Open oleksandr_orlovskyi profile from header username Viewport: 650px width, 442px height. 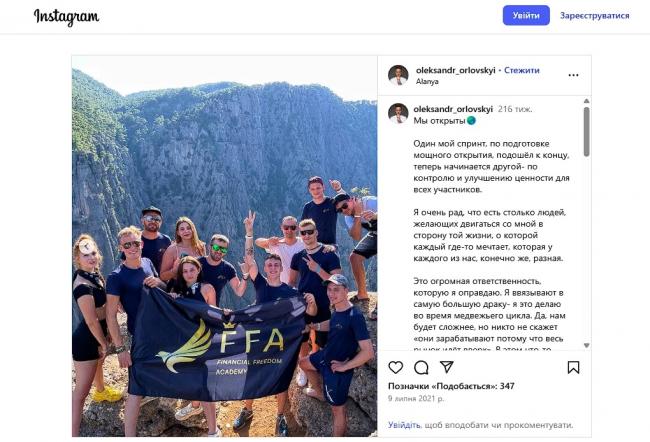[x=457, y=71]
